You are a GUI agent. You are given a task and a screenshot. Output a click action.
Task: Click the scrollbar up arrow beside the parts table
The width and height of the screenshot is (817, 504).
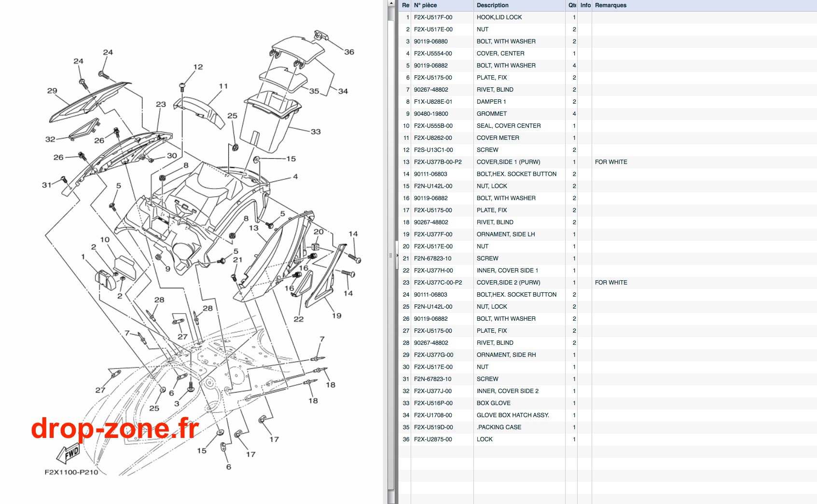tap(391, 3)
